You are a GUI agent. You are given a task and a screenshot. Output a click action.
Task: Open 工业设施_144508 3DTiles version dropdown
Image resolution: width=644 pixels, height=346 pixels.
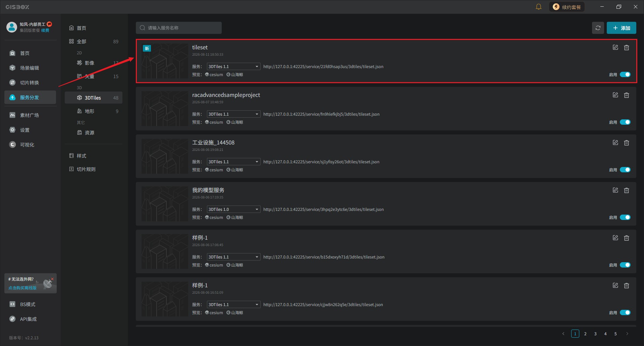click(x=233, y=162)
